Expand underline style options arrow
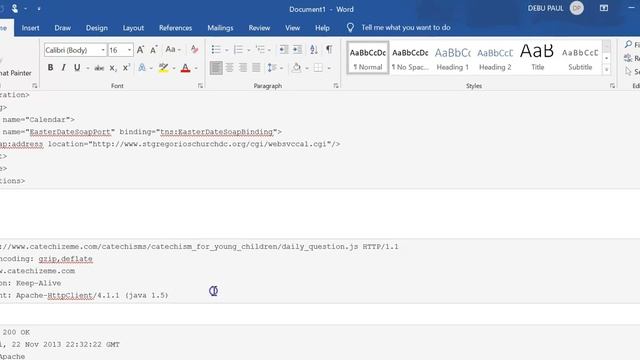This screenshot has width=640, height=360. tap(88, 68)
